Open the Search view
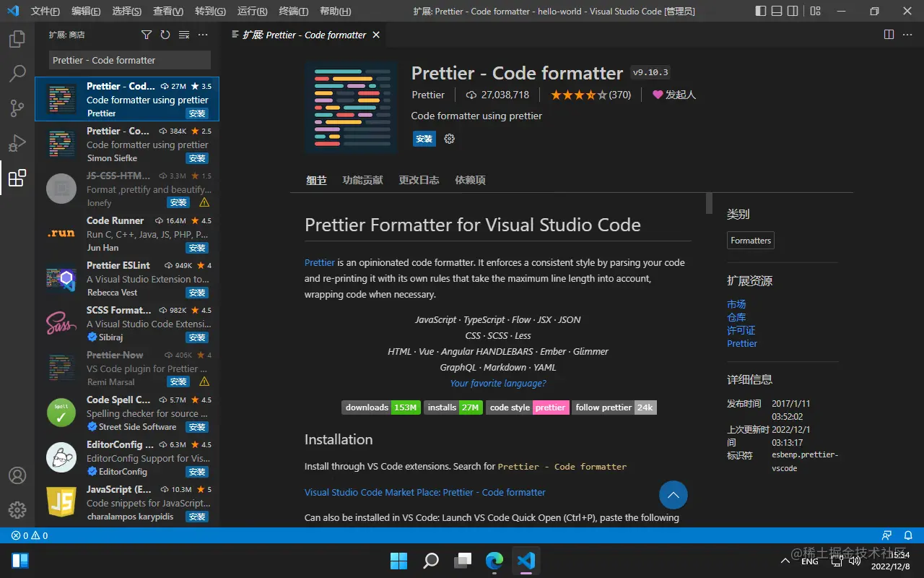Viewport: 924px width, 578px height. click(x=17, y=73)
